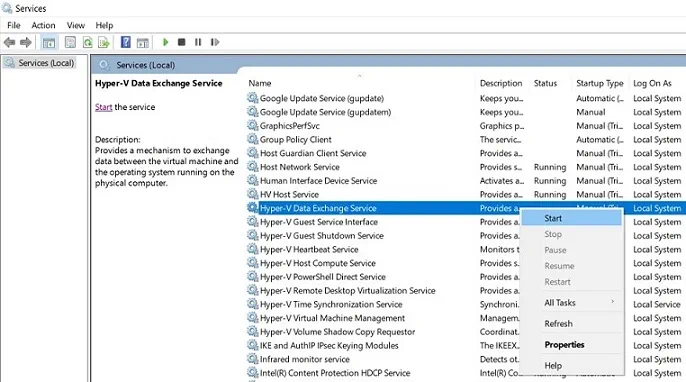Select Hyper-V Host Compute Service row
The image size is (686, 382).
coord(465,263)
